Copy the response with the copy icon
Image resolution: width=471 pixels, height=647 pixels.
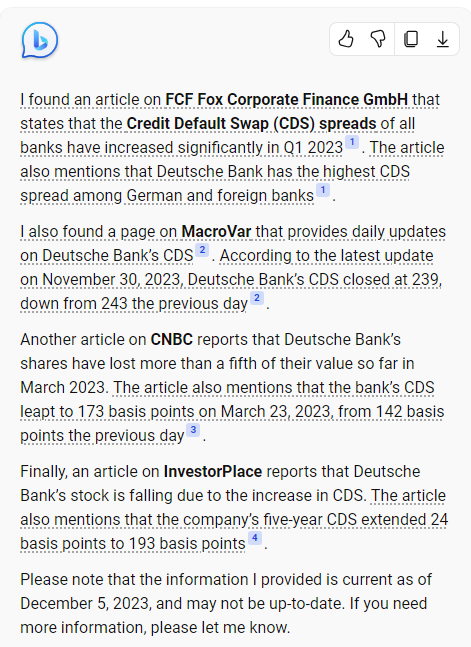[x=411, y=39]
